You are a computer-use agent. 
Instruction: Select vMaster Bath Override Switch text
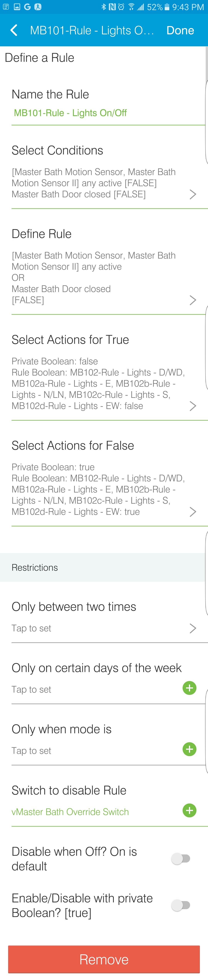click(x=70, y=811)
